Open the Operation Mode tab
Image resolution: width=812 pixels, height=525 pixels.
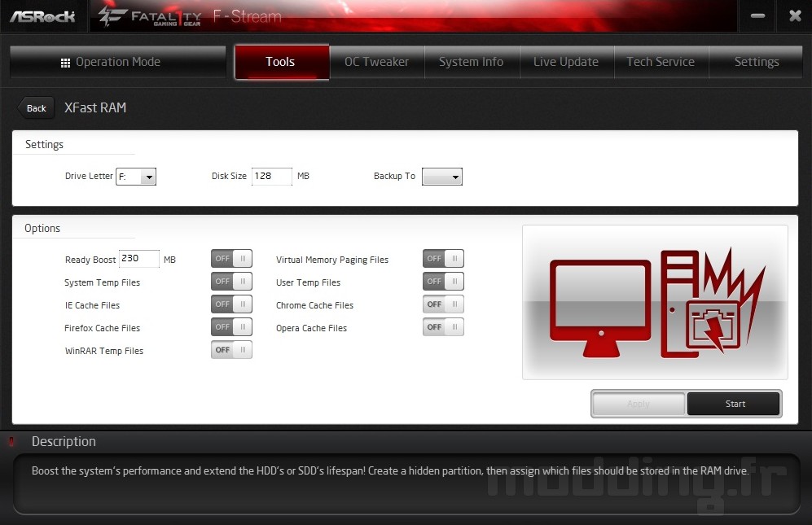tap(118, 62)
